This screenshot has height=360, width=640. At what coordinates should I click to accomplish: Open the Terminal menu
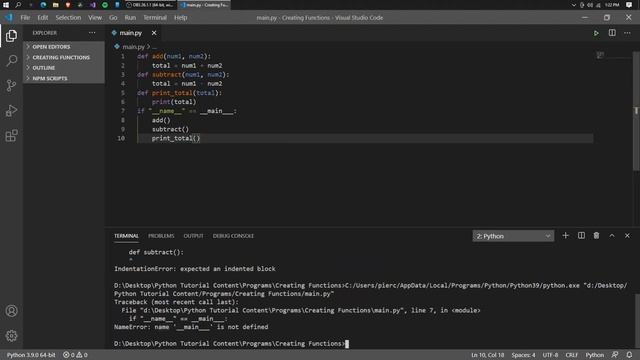155,18
